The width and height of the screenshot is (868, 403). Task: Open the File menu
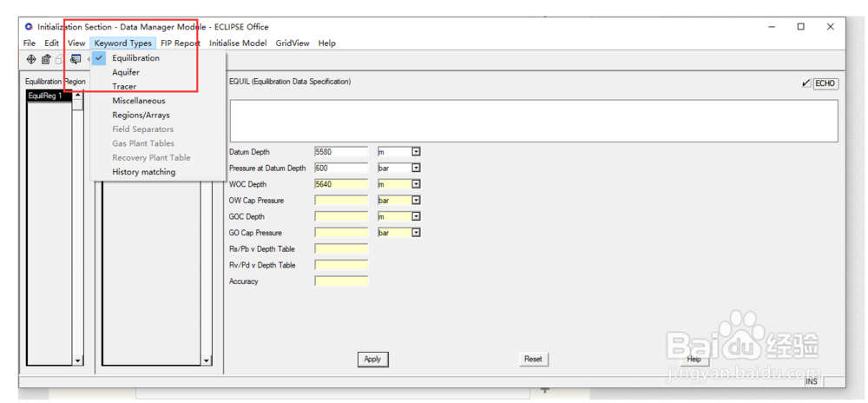30,43
